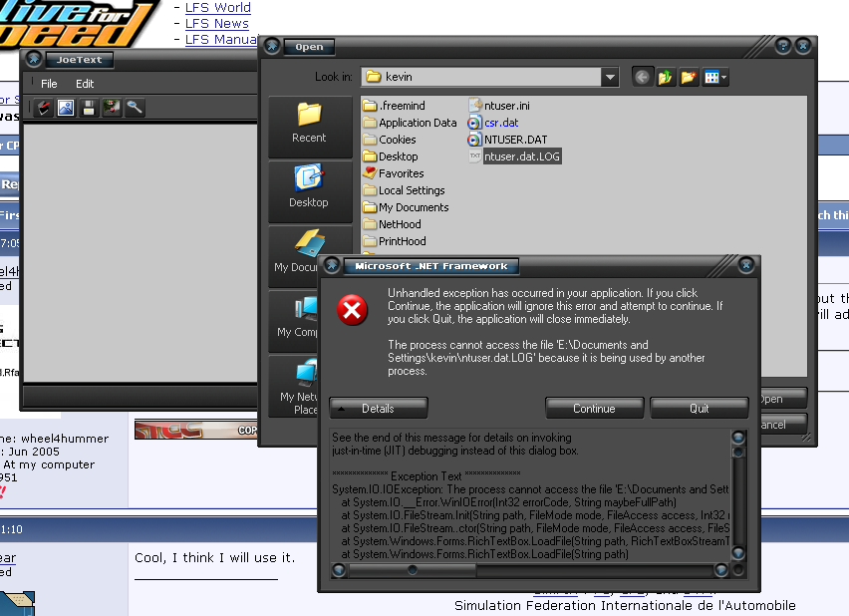Click inside the JoeText empty text area

coord(141,253)
